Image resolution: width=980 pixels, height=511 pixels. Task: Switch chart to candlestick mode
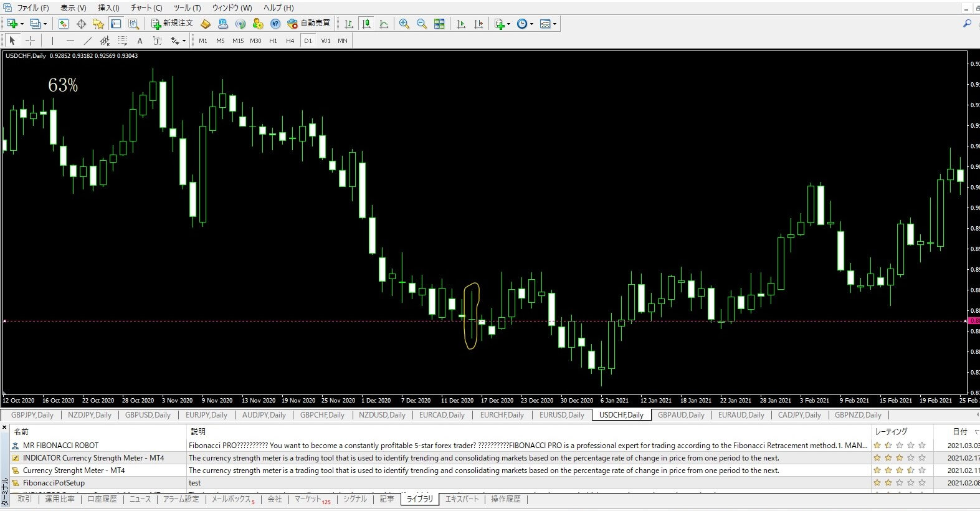click(x=366, y=24)
